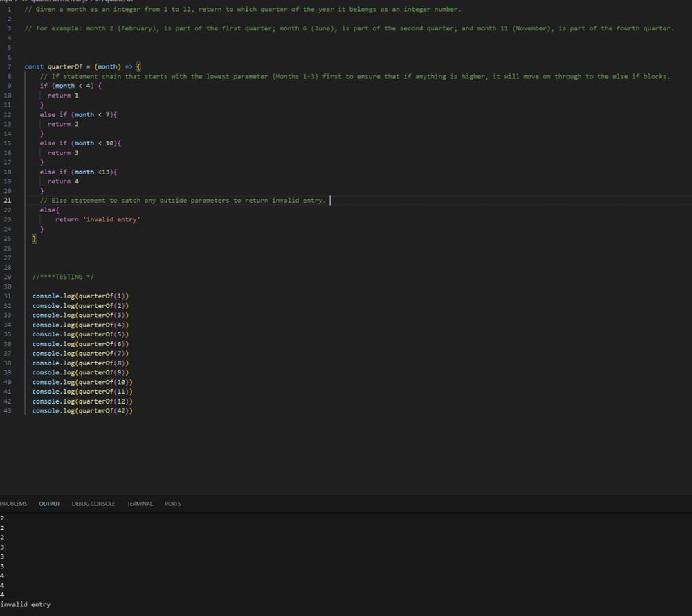The width and height of the screenshot is (692, 616).
Task: Click the console.log(quarterOf(9)) line
Action: point(80,372)
